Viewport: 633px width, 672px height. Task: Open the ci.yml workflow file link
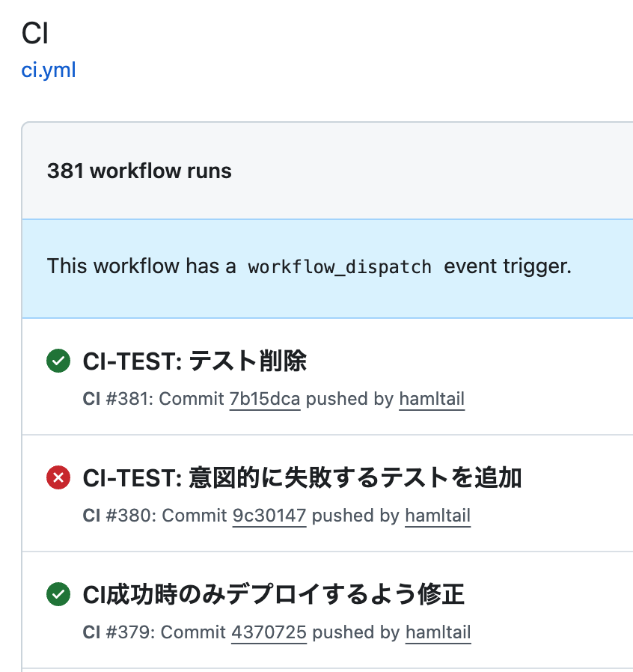tap(49, 70)
